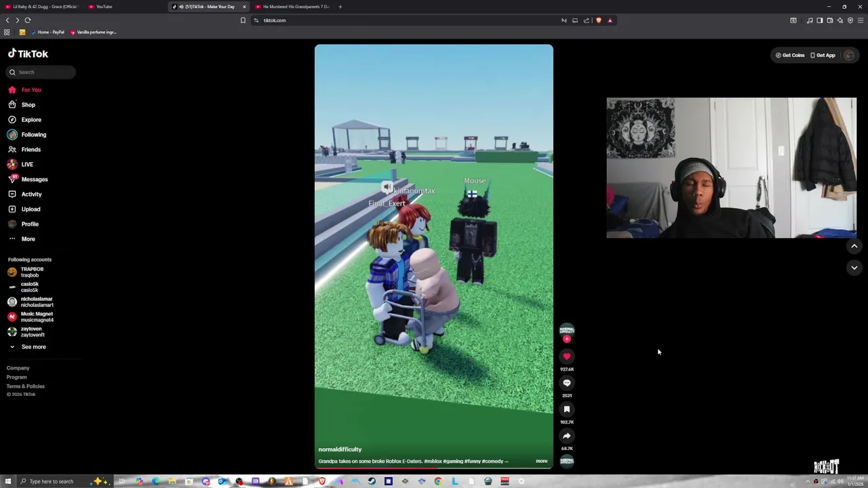This screenshot has height=488, width=868.
Task: Go to next video with down arrow
Action: pyautogui.click(x=854, y=268)
